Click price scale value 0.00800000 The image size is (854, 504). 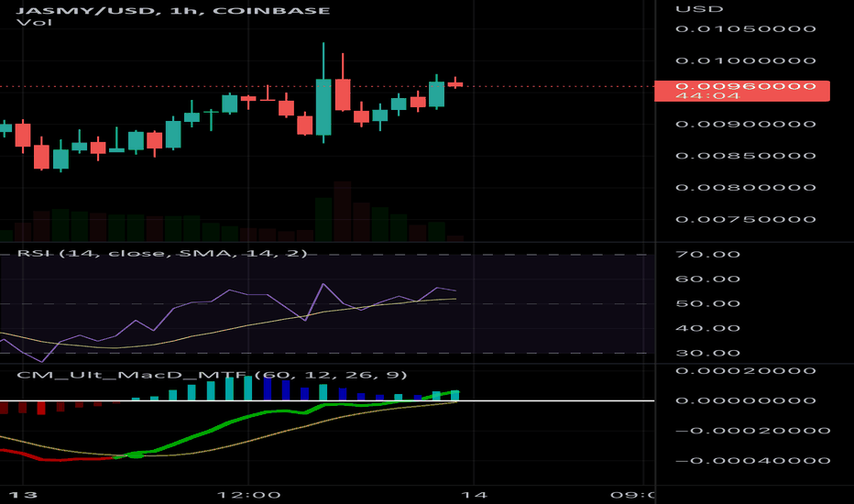coord(746,188)
